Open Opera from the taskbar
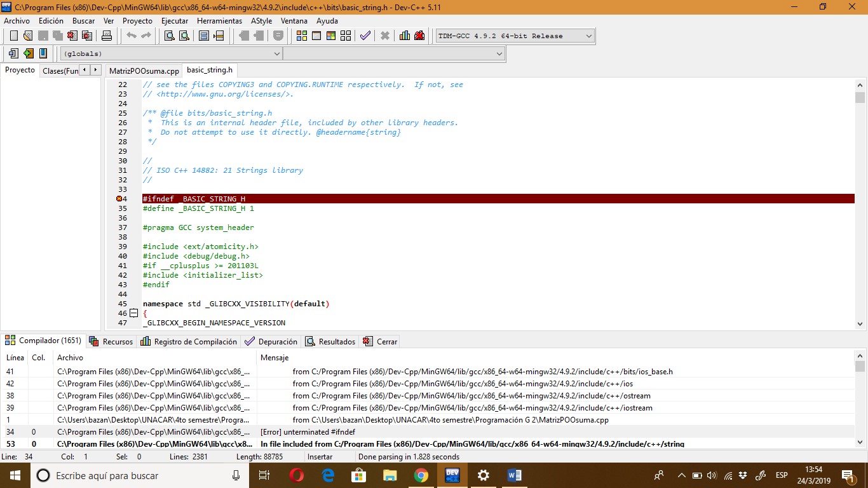The image size is (868, 488). coord(297,475)
